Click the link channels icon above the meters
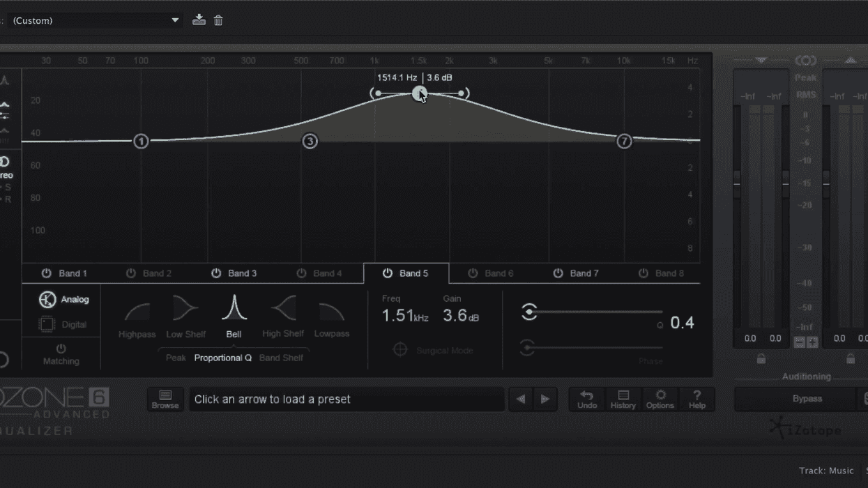Viewport: 868px width, 488px height. coord(806,61)
